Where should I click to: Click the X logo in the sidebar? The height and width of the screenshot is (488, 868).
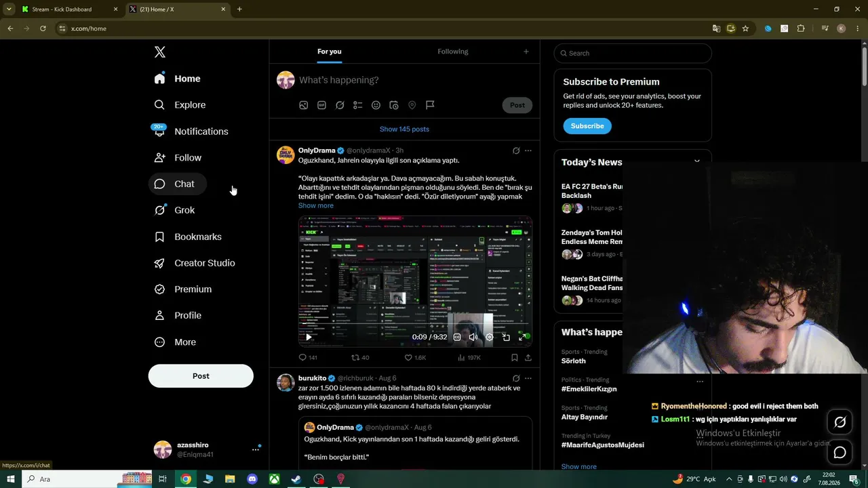click(159, 52)
